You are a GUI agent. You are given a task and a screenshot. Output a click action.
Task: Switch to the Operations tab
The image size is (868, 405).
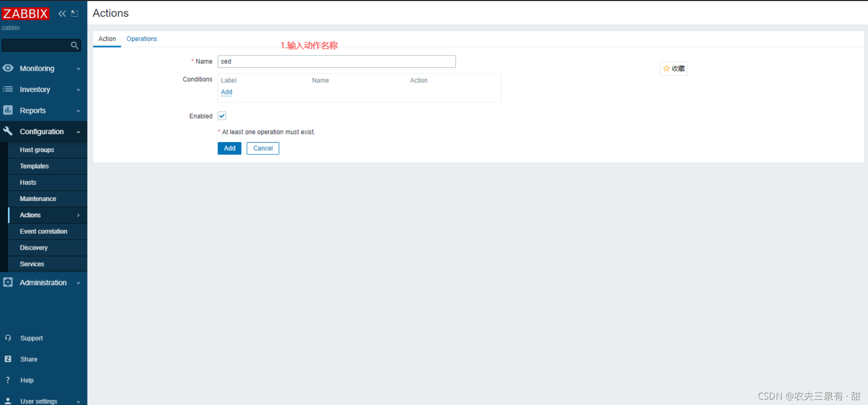142,39
